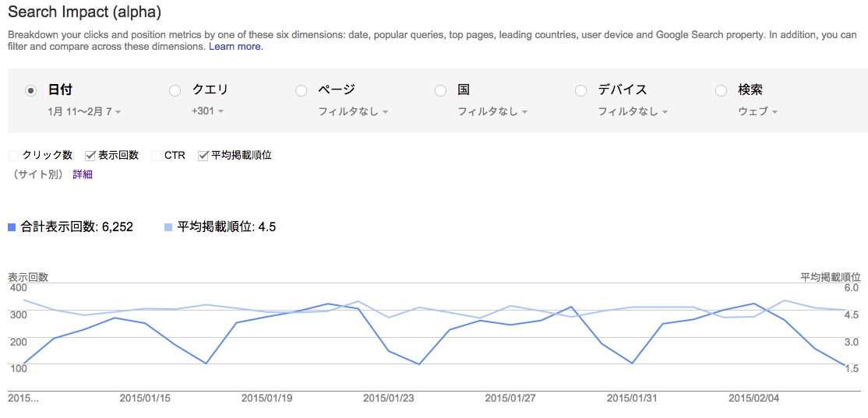Open the デバイス フィルタなし dropdown
Image resolution: width=868 pixels, height=418 pixels.
(633, 111)
